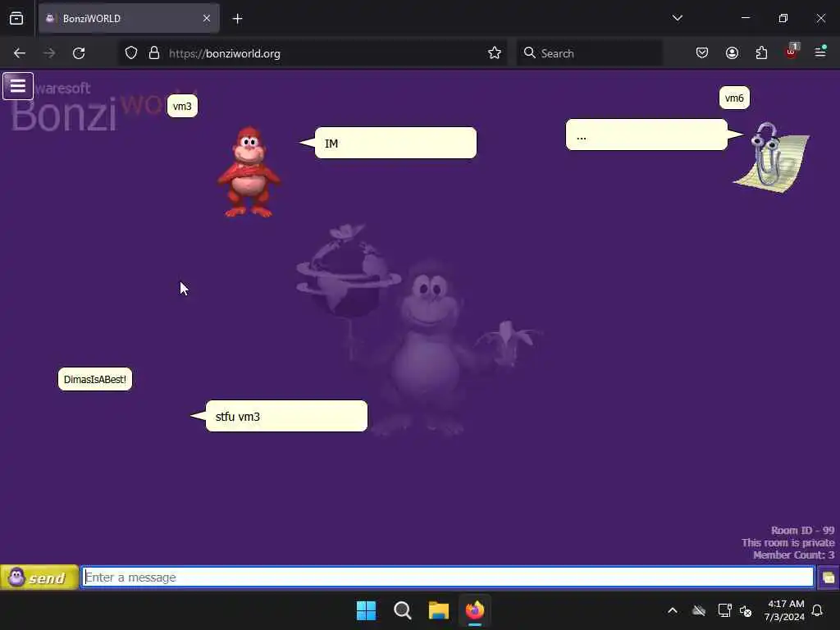This screenshot has width=840, height=630.
Task: Open the Pocket save icon
Action: coord(702,53)
